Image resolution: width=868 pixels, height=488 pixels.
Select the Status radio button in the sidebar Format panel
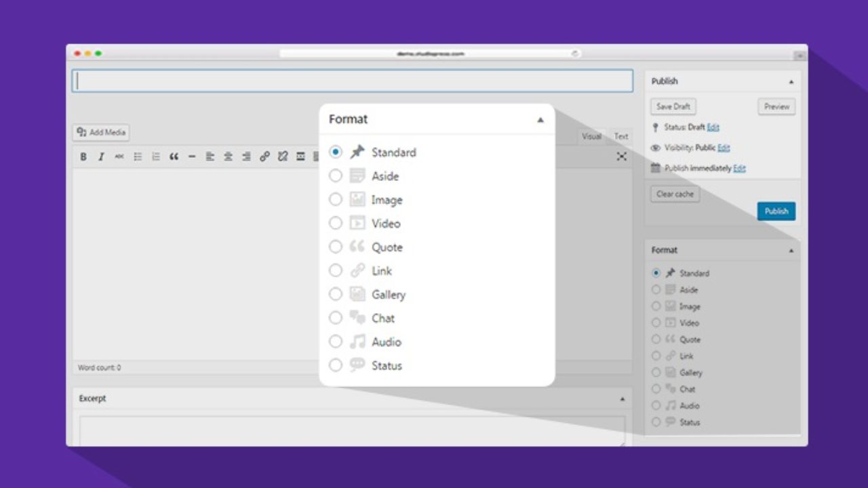(x=656, y=422)
